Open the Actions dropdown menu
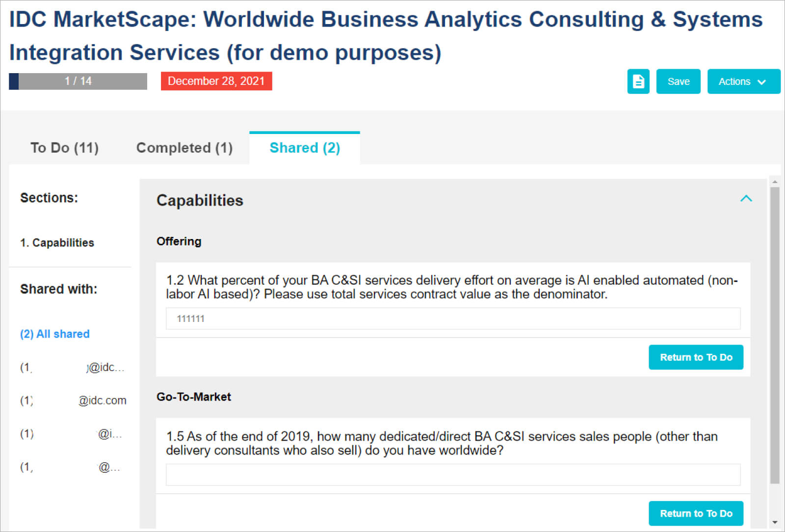The height and width of the screenshot is (532, 785). pyautogui.click(x=743, y=81)
